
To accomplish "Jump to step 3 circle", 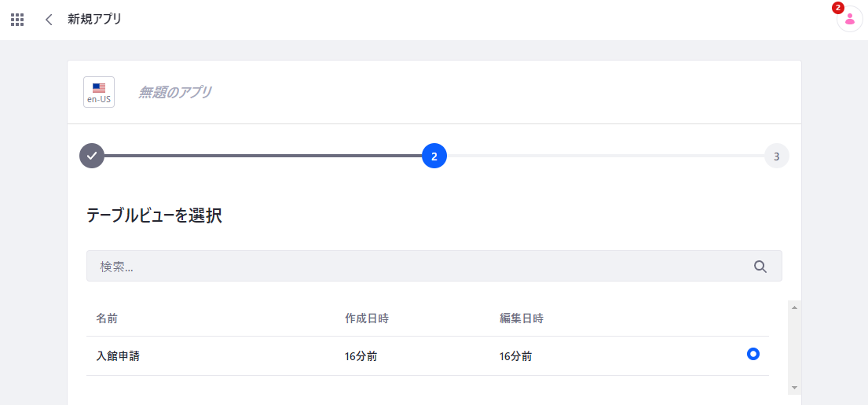I will click(776, 156).
